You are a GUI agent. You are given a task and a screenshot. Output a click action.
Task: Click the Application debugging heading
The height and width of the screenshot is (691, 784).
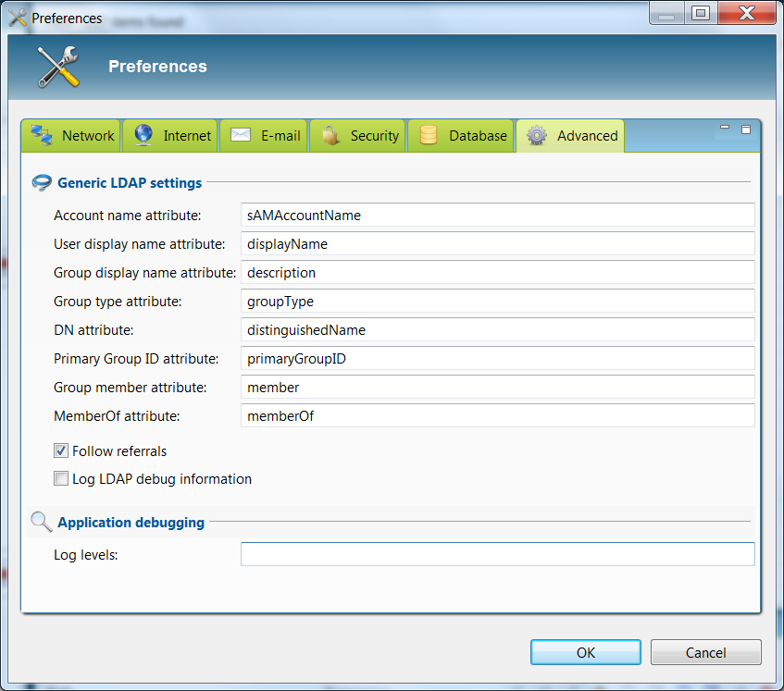point(131,522)
